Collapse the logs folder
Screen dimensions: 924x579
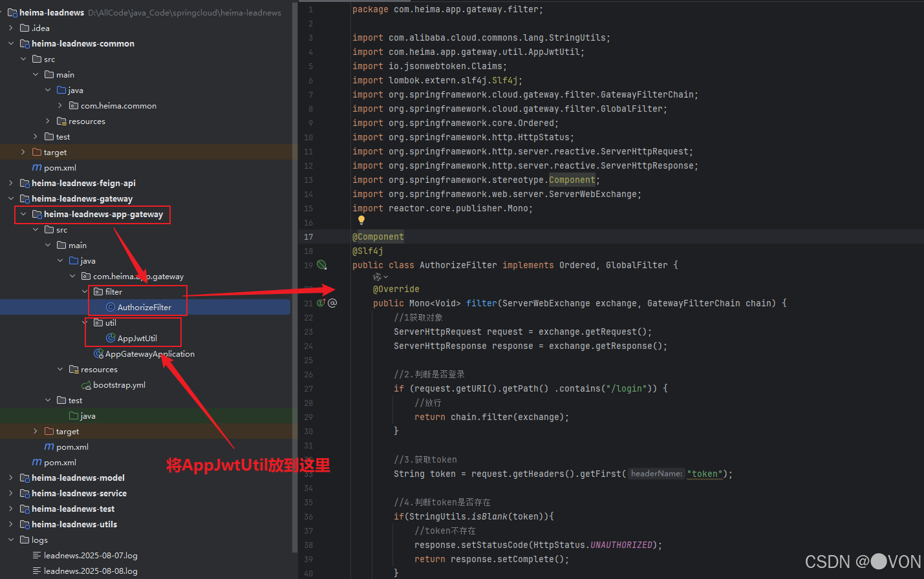(11, 540)
